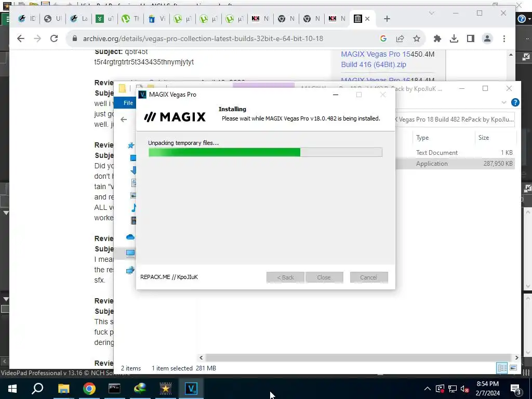
Task: Open Chrome downloads tray icon
Action: click(454, 38)
